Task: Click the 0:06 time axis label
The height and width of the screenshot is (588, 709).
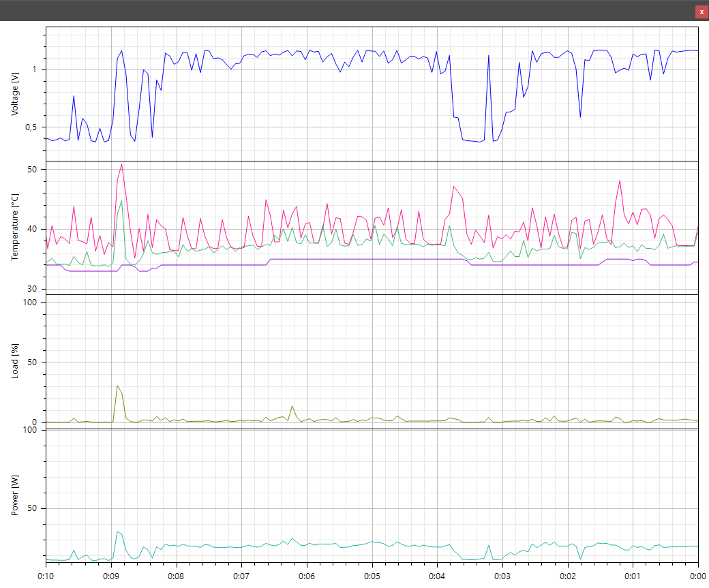Action: point(307,576)
